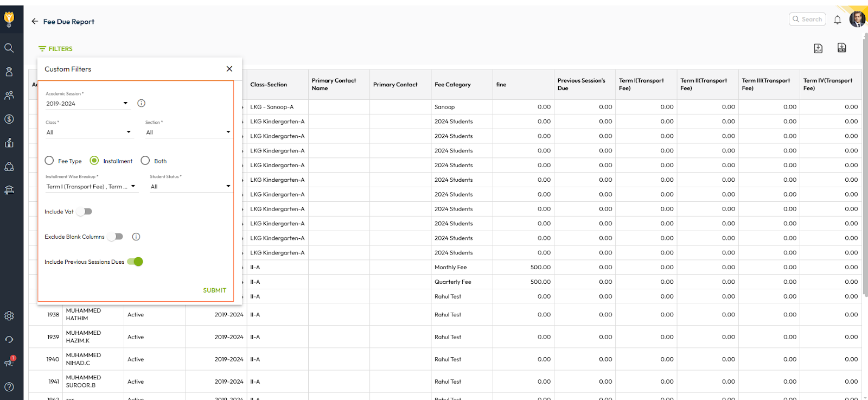This screenshot has height=400, width=868.
Task: Open the fees dollar icon in the sidebar
Action: pyautogui.click(x=9, y=119)
